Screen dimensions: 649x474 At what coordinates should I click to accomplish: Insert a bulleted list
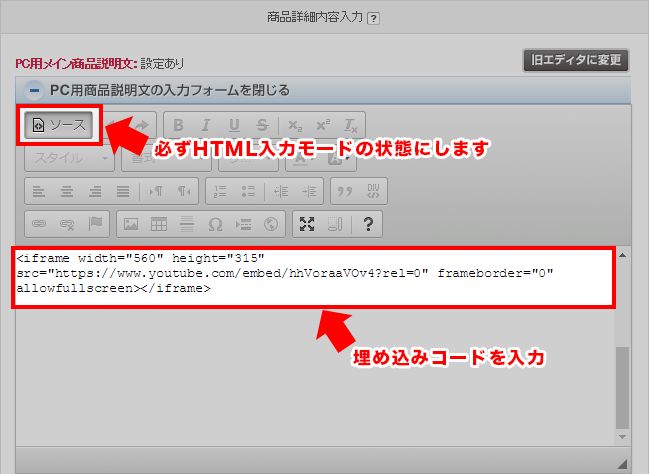[248, 191]
